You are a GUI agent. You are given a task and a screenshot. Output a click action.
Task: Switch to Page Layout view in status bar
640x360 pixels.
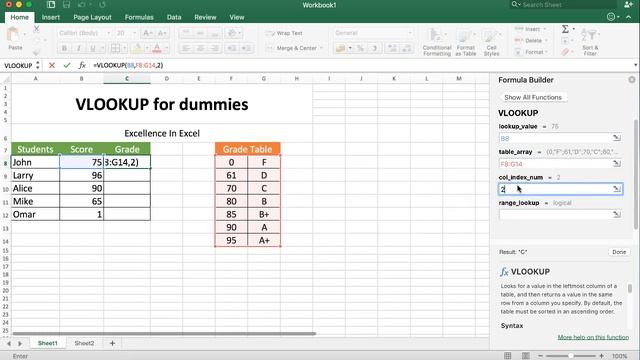coord(526,356)
